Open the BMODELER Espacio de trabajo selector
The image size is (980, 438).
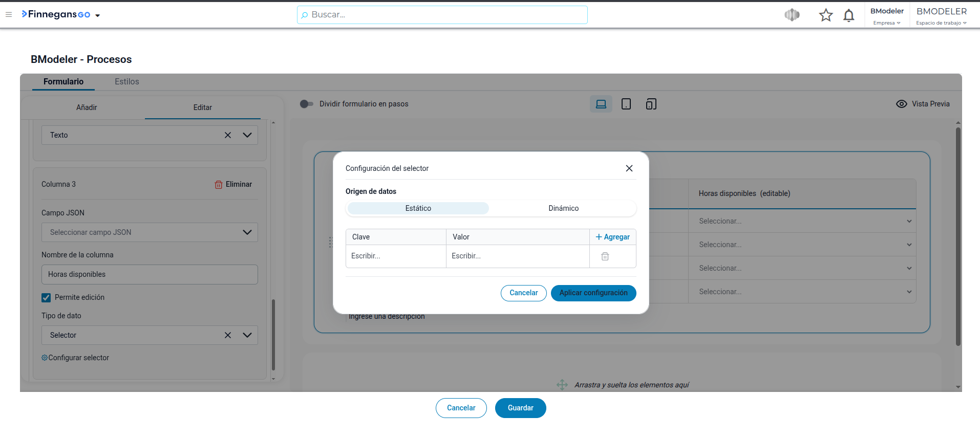(942, 16)
